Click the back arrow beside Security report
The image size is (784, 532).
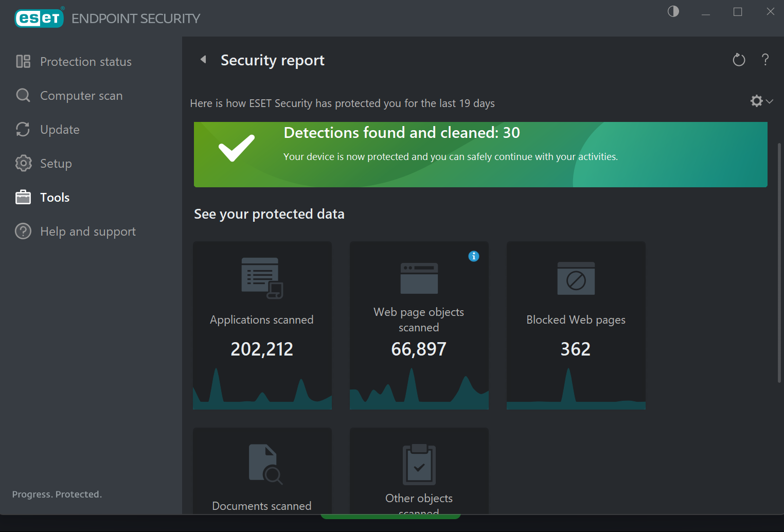pyautogui.click(x=204, y=60)
